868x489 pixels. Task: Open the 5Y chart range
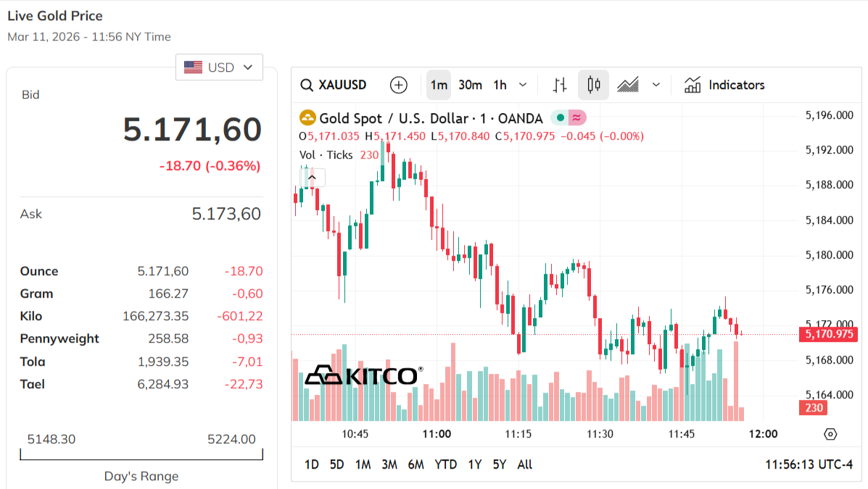(499, 464)
